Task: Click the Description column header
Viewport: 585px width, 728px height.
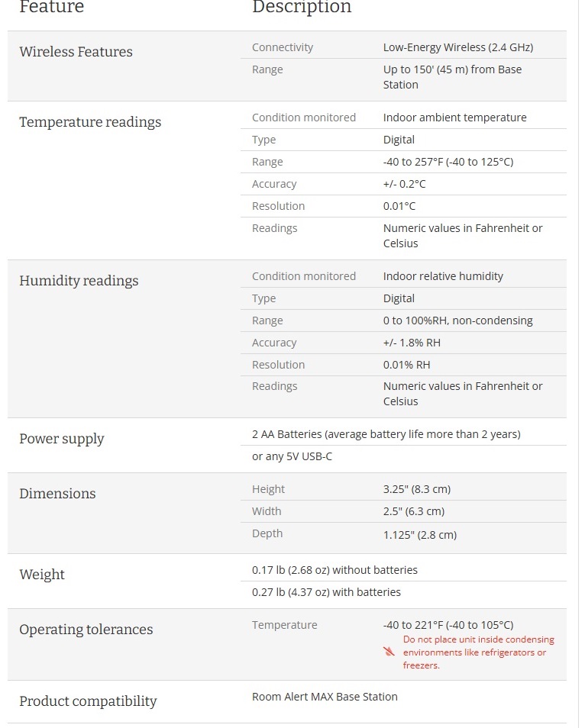Action: point(302,8)
